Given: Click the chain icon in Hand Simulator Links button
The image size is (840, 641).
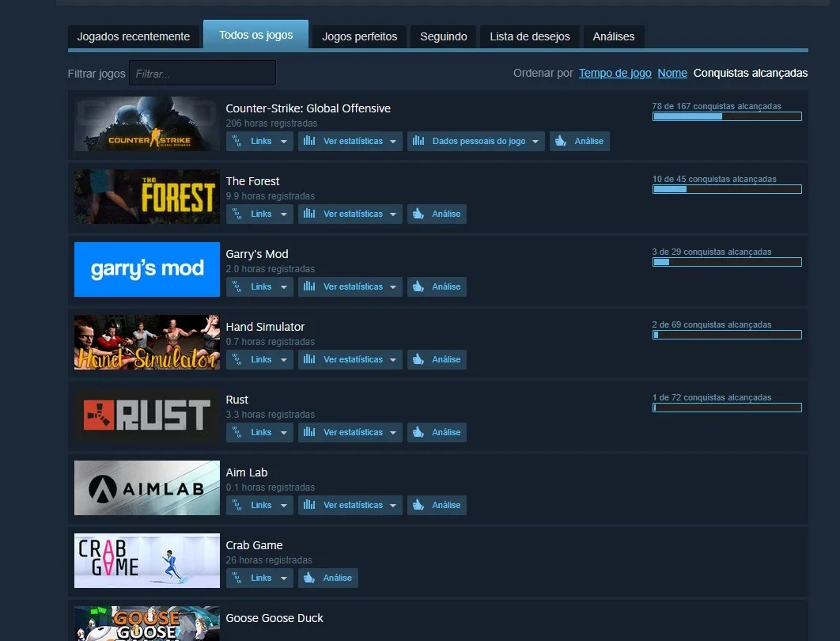Looking at the screenshot, I should pos(236,359).
